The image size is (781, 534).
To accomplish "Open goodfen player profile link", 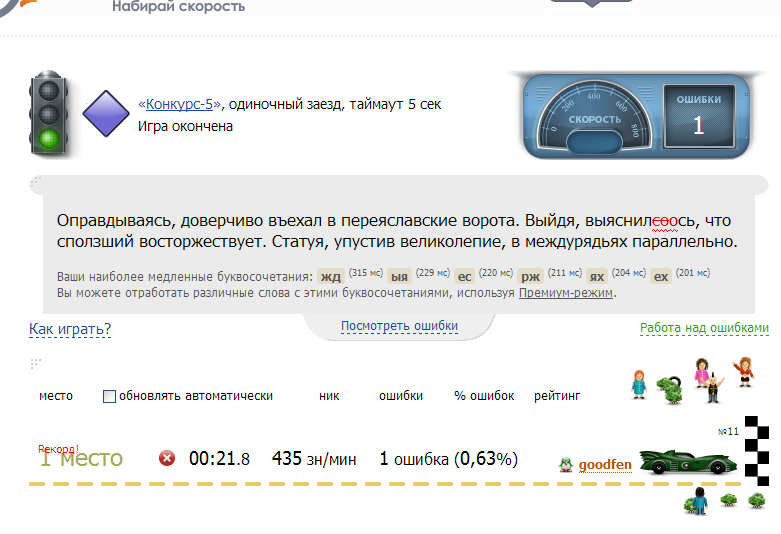I will (x=605, y=465).
